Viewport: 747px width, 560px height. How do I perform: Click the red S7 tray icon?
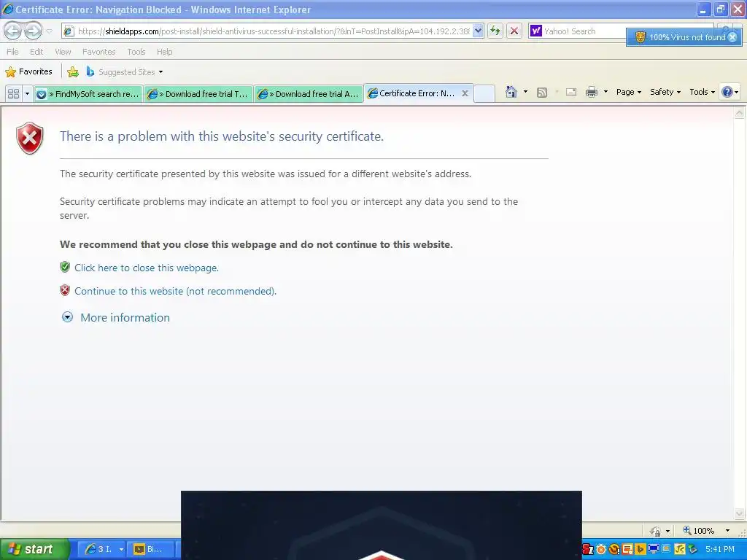(x=588, y=550)
